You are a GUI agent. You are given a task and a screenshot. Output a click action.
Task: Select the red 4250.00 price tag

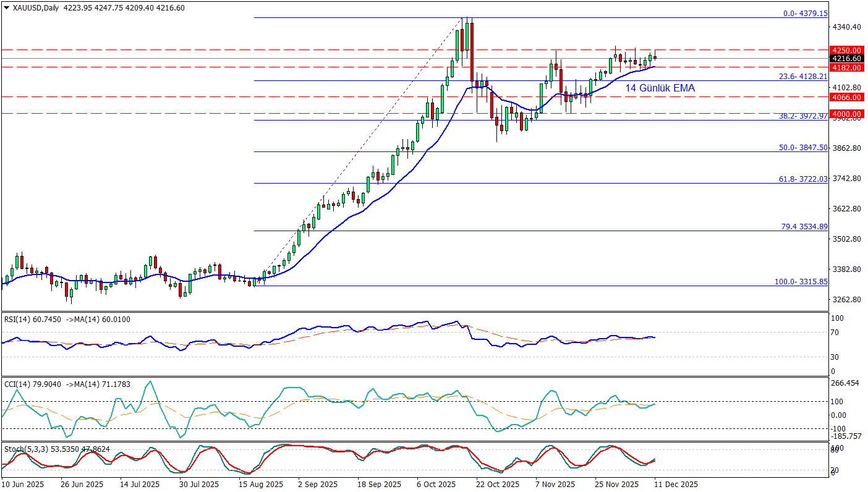click(846, 49)
